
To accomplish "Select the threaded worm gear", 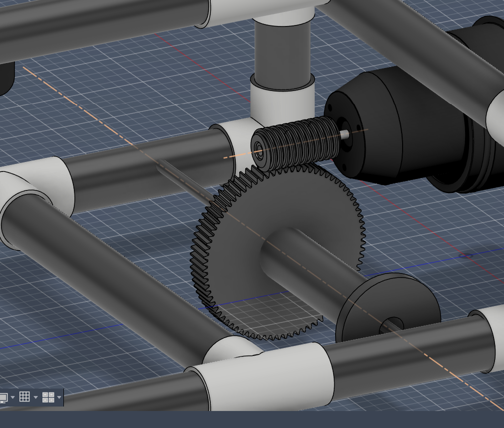I will point(300,142).
